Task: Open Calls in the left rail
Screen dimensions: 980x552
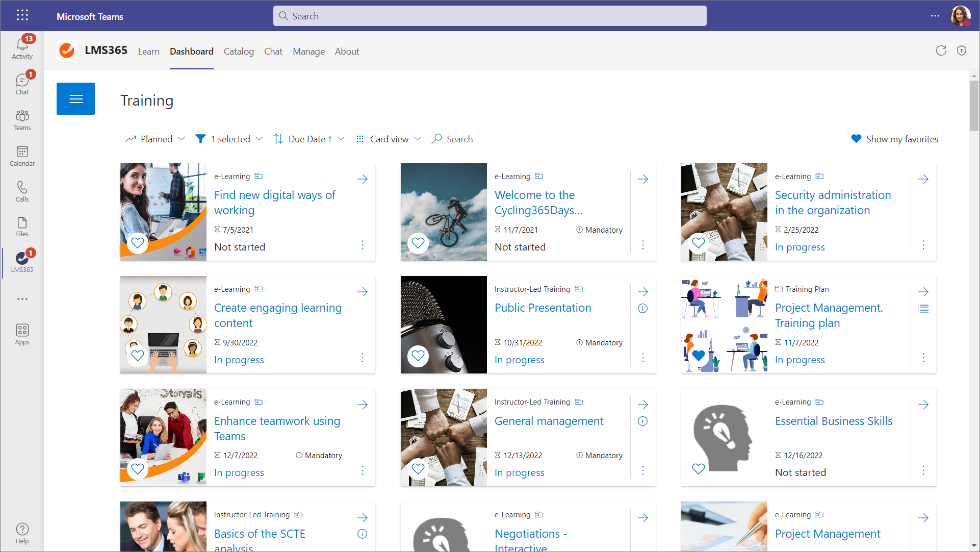Action: coord(22,191)
